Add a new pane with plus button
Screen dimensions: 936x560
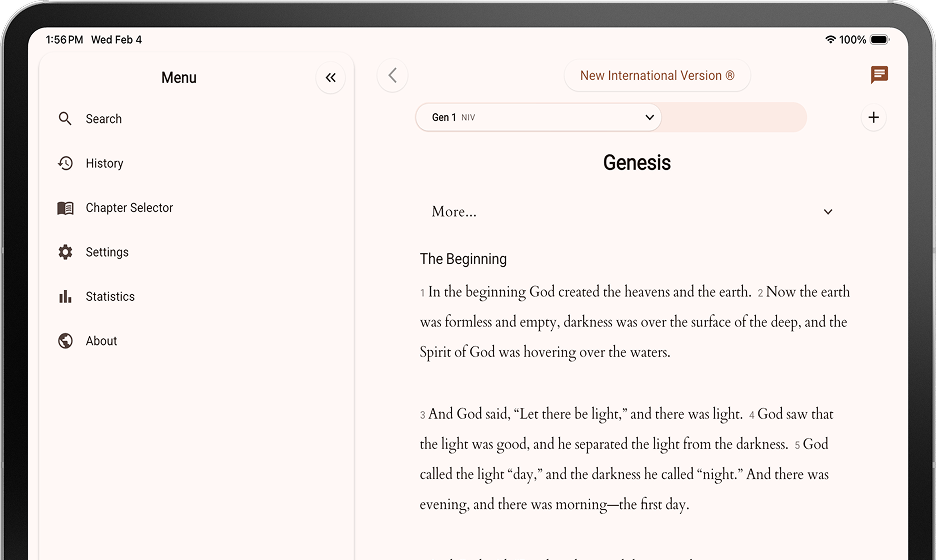point(873,118)
